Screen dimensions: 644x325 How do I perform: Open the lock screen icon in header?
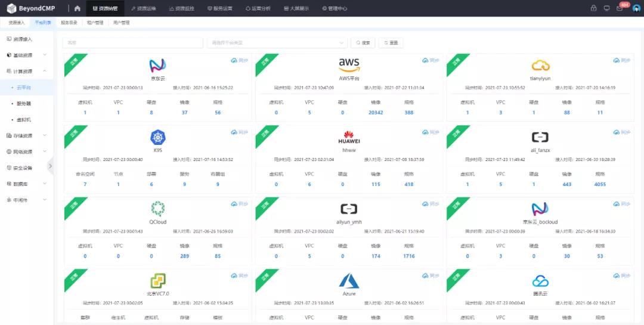(x=593, y=8)
